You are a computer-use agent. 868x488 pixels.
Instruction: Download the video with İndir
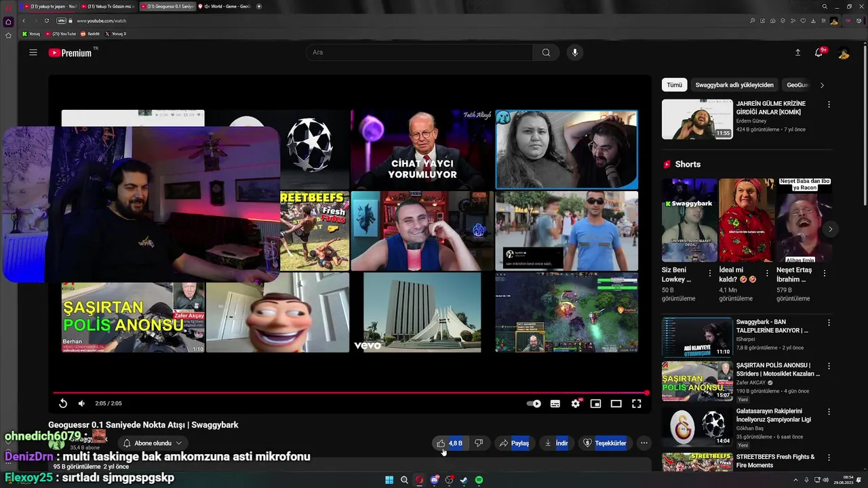click(556, 443)
